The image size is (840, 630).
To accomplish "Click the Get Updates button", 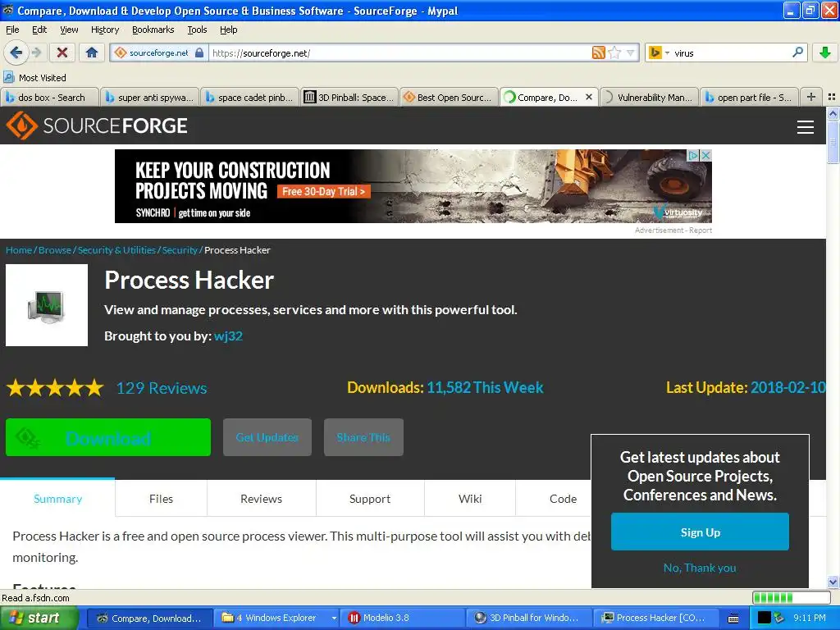I will [x=267, y=437].
